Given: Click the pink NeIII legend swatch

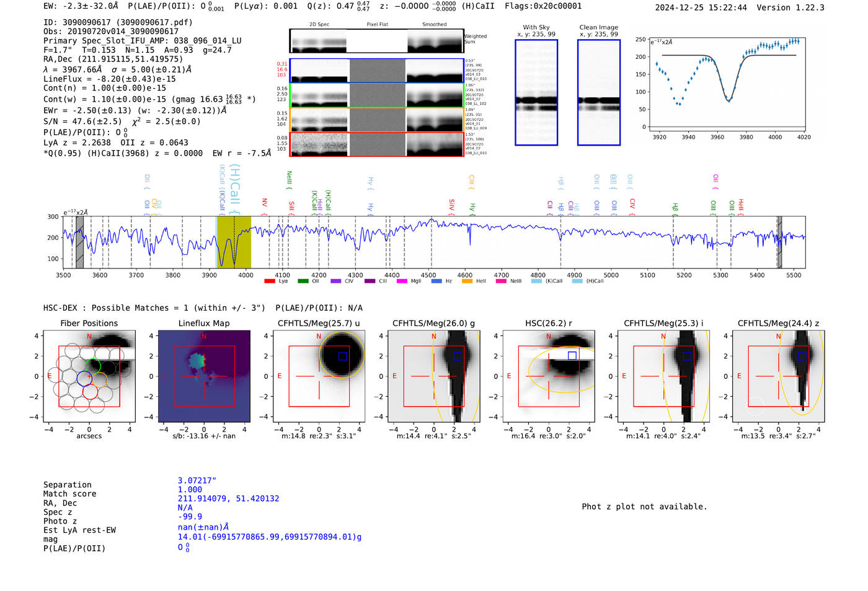Looking at the screenshot, I should click(501, 281).
